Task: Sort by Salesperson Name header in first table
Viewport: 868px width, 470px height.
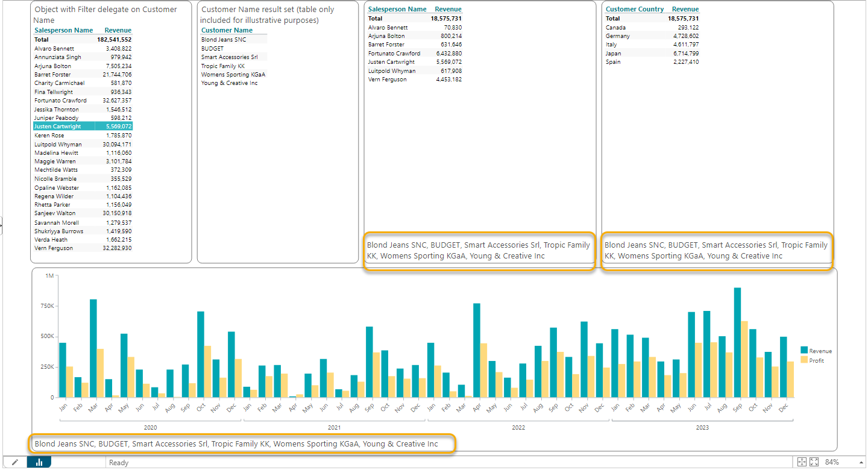Action: [x=63, y=30]
